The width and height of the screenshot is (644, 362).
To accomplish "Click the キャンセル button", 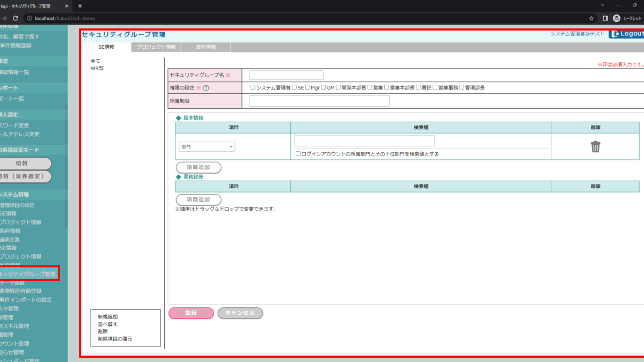I will [x=240, y=313].
